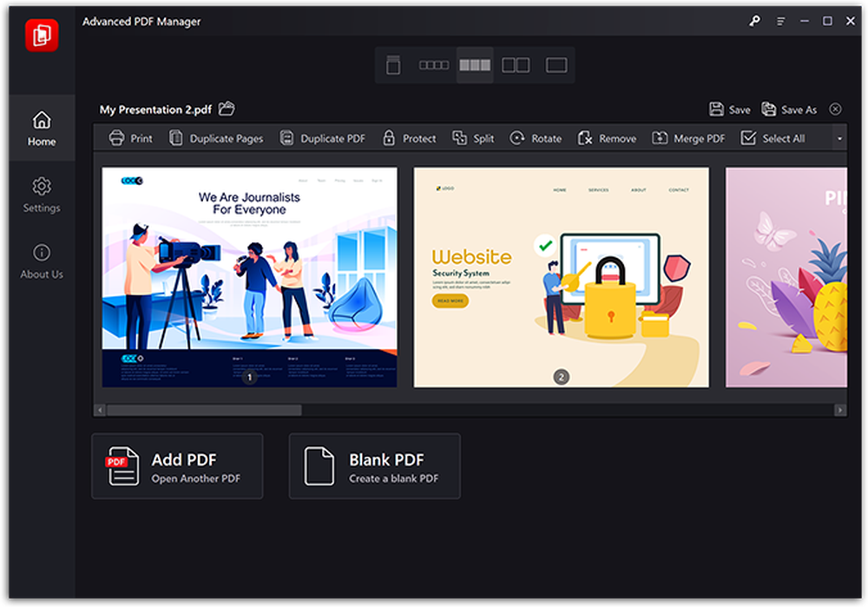Click Duplicate PDF in toolbar
The height and width of the screenshot is (607, 868).
(x=322, y=138)
